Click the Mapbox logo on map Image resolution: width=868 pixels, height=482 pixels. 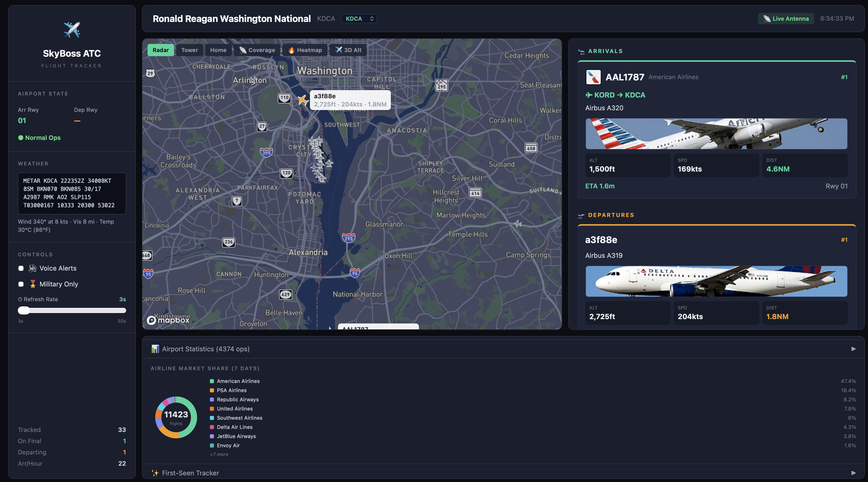(168, 320)
